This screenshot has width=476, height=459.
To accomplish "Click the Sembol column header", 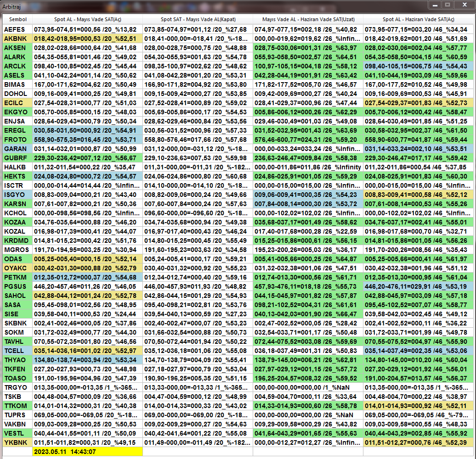I will tap(17, 19).
